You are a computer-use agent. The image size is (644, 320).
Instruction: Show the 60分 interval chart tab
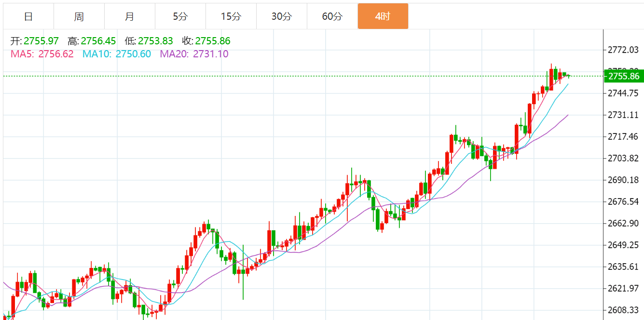(x=332, y=16)
